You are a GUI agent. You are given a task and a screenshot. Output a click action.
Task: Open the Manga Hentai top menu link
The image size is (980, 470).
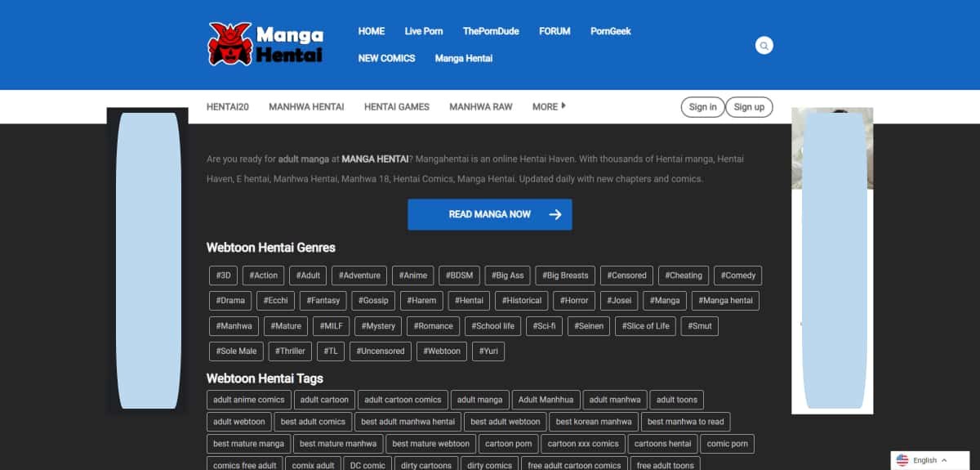[x=464, y=58]
